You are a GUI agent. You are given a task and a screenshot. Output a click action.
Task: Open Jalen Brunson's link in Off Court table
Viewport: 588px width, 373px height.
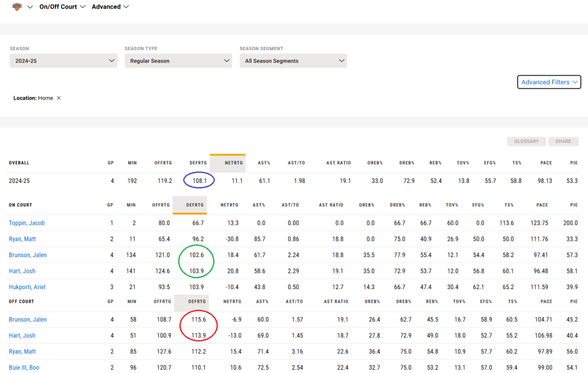click(x=28, y=320)
